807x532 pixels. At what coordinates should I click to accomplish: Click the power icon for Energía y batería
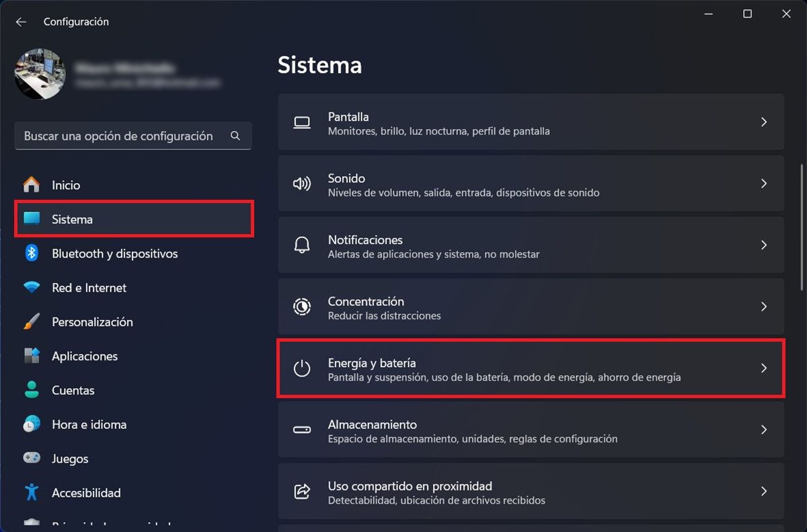point(302,369)
